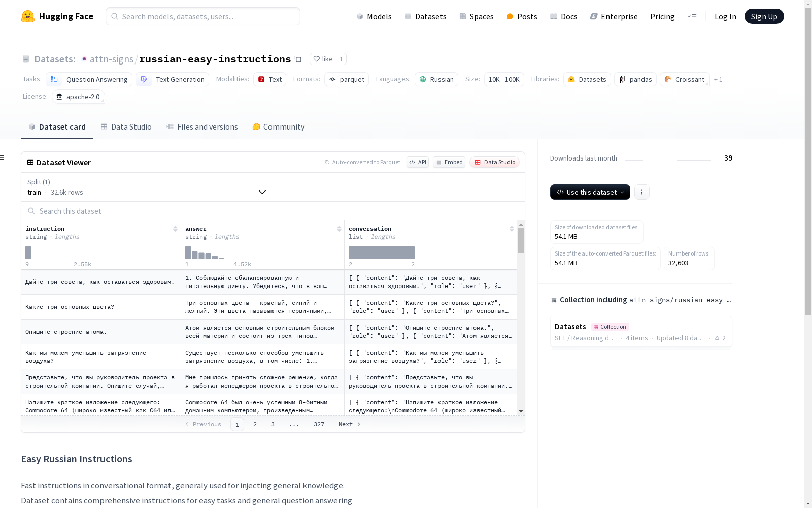Open the navigation more-menu icon

coord(692,16)
